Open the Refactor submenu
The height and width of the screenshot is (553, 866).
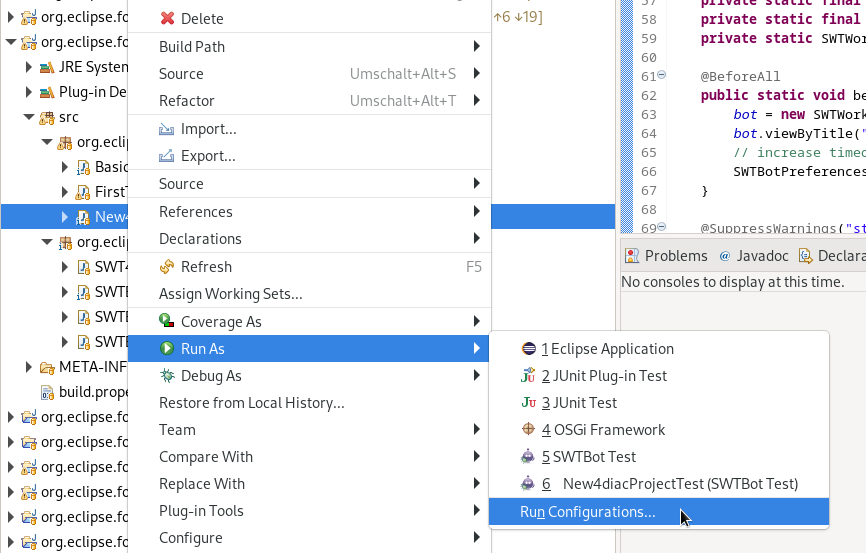tap(309, 101)
